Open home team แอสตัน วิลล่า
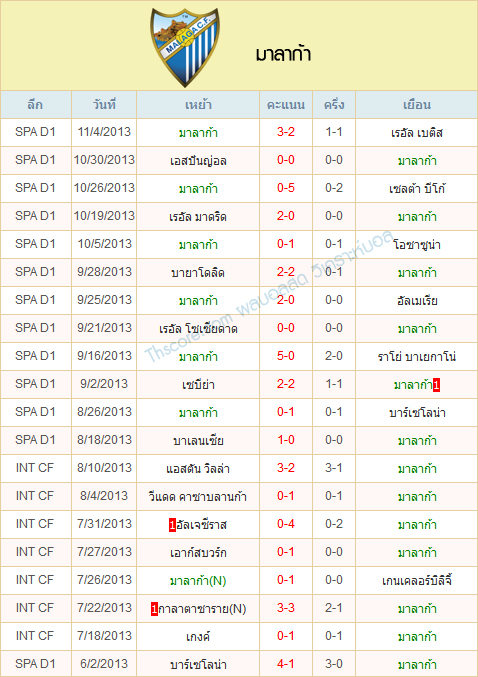Viewport: 478px width, 677px height. tap(198, 468)
